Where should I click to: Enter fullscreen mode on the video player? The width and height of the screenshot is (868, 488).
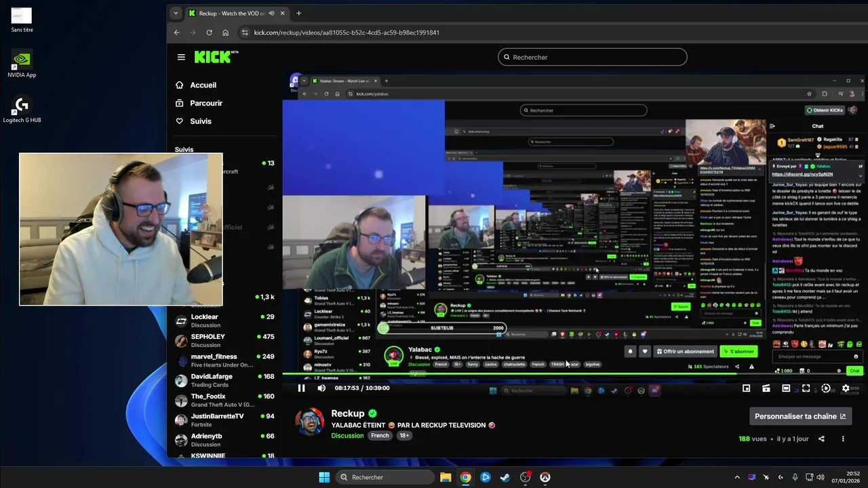click(806, 388)
